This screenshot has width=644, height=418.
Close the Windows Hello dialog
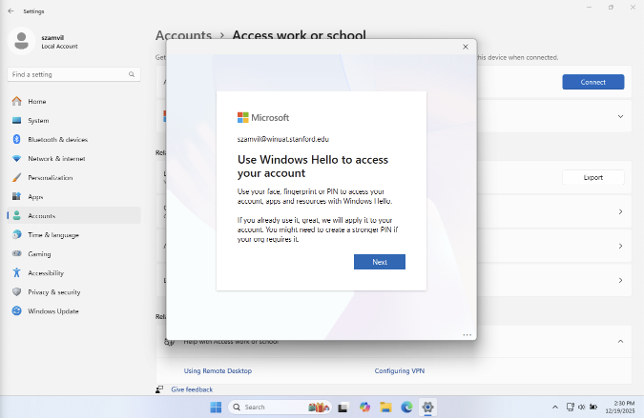[x=465, y=47]
